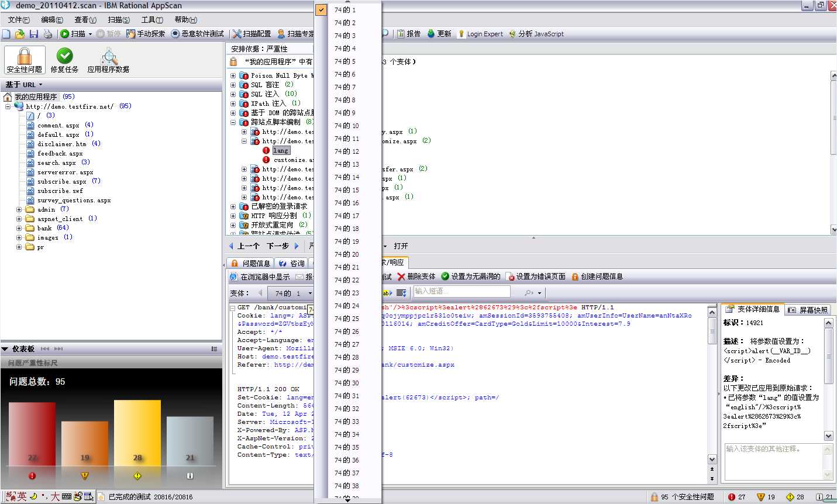Viewport: 837px width, 504px height.
Task: Select the 已解密的登录请求 issue row
Action: 273,206
